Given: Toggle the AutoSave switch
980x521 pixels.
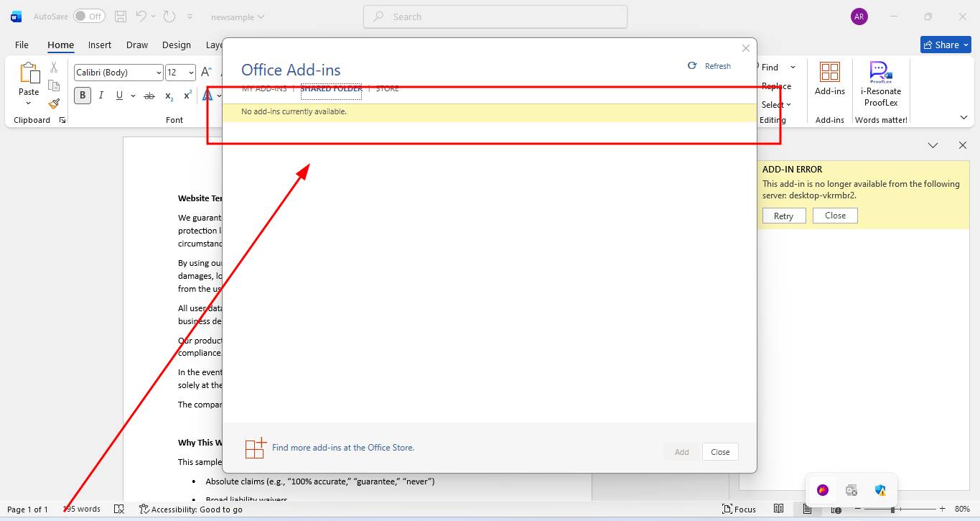Looking at the screenshot, I should point(89,17).
